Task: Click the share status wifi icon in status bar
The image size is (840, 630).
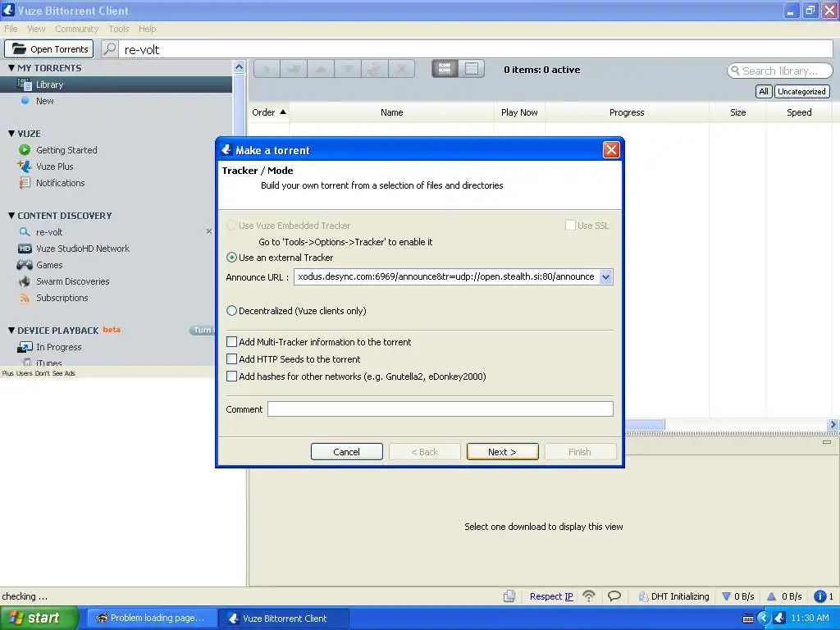Action: pyautogui.click(x=589, y=596)
